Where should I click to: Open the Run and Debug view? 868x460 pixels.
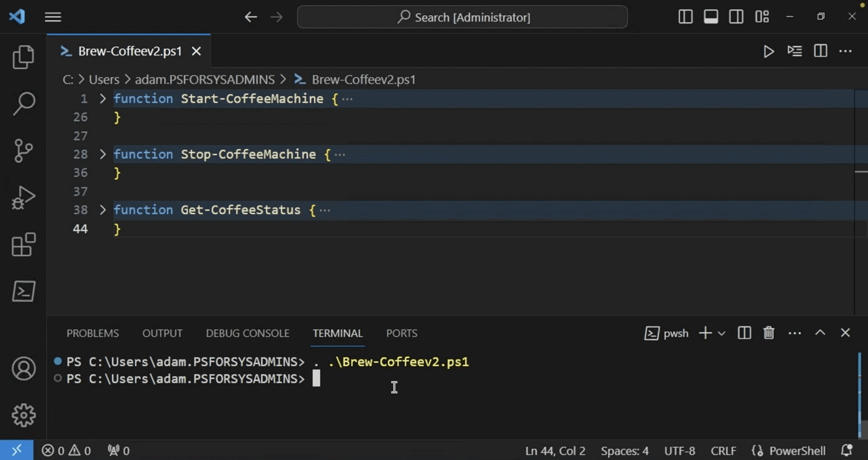[24, 198]
